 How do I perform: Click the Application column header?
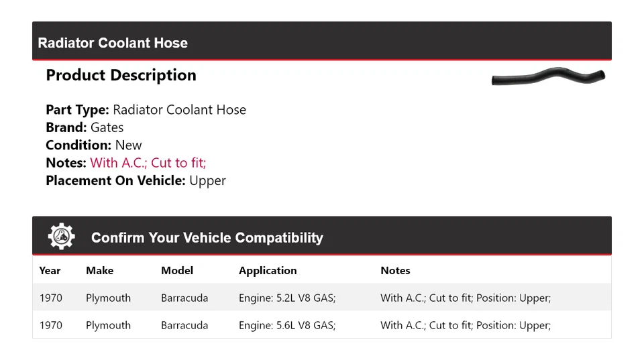[268, 271]
